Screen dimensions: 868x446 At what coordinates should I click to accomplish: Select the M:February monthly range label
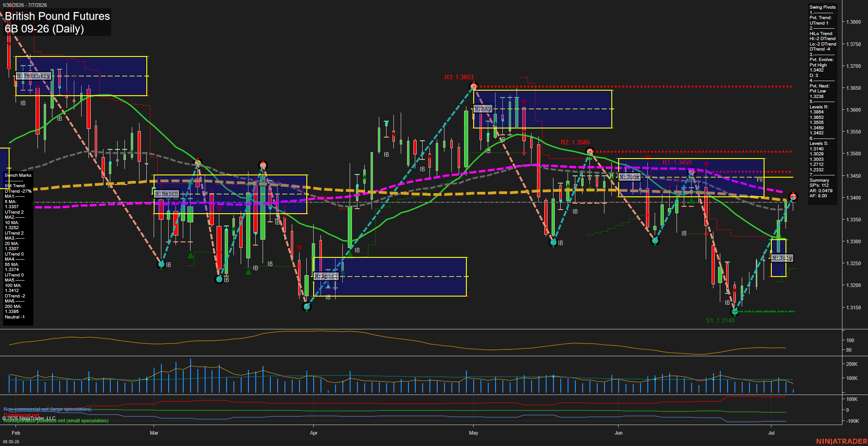(x=33, y=76)
